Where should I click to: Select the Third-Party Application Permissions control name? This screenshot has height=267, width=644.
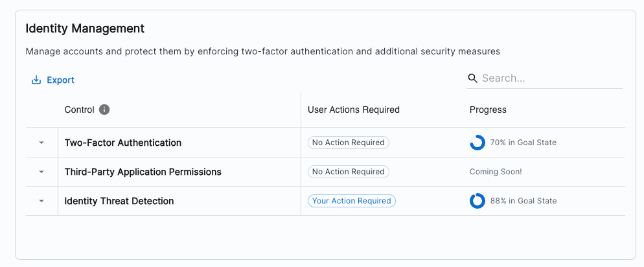pos(143,172)
